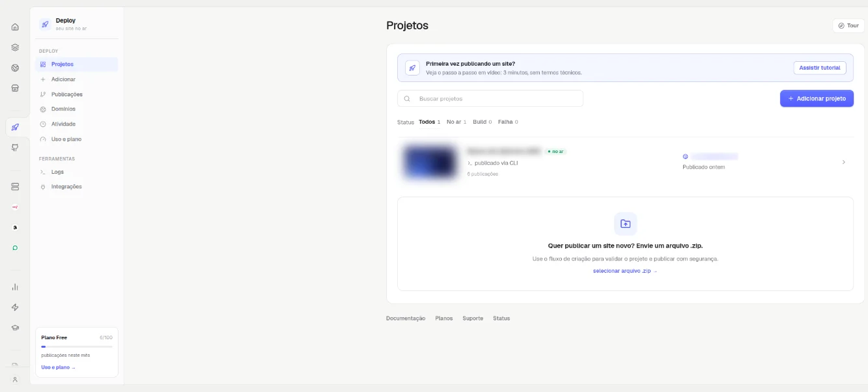Viewport: 868px width, 392px height.
Task: Select the storefront icon in the left rail
Action: pyautogui.click(x=15, y=88)
